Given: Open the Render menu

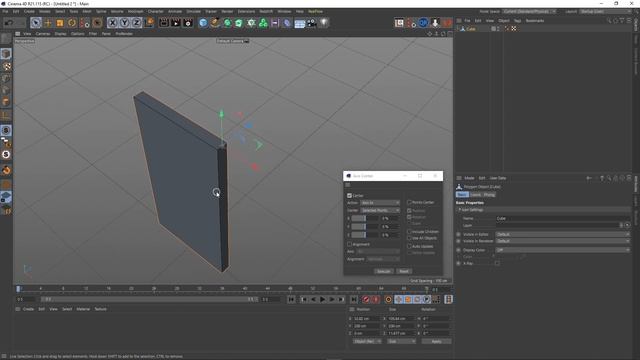Looking at the screenshot, I should tap(227, 11).
